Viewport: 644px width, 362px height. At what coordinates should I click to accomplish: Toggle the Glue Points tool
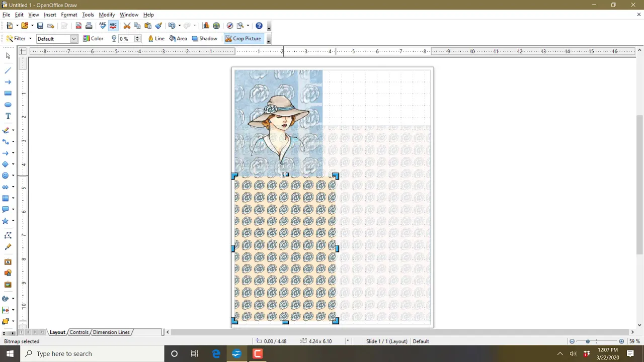8,247
